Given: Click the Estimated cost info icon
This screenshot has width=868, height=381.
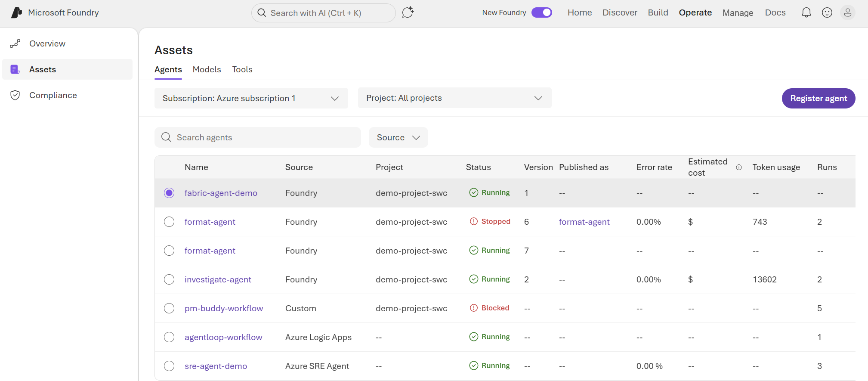Looking at the screenshot, I should click(x=739, y=167).
